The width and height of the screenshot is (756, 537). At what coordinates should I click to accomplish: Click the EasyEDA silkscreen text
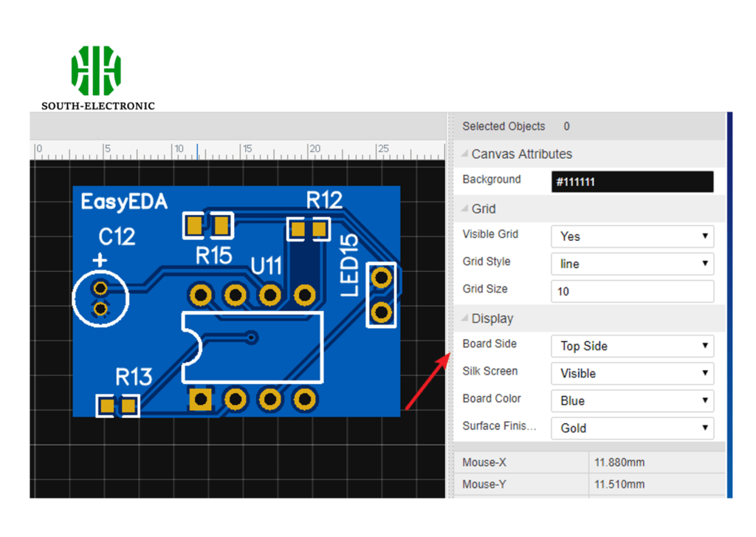point(124,202)
